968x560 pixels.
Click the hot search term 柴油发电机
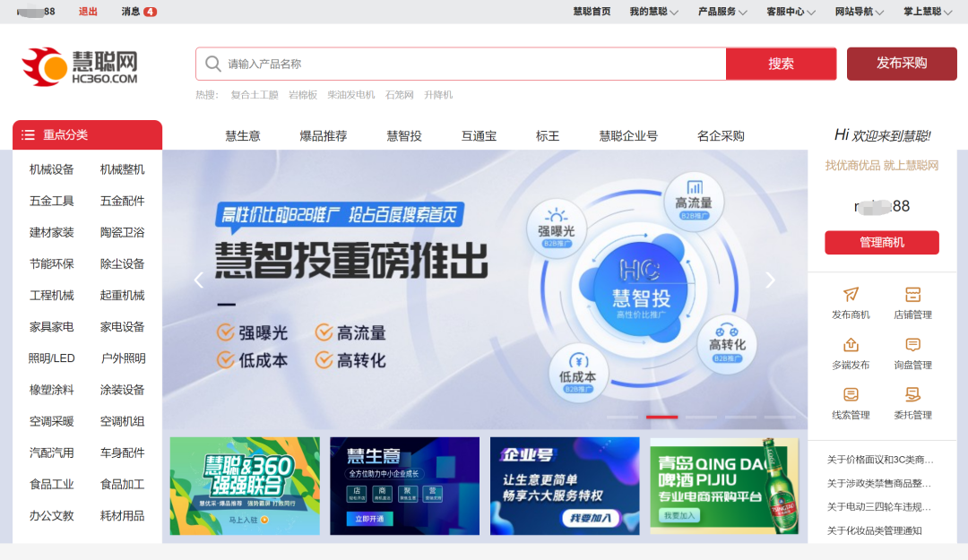[351, 95]
